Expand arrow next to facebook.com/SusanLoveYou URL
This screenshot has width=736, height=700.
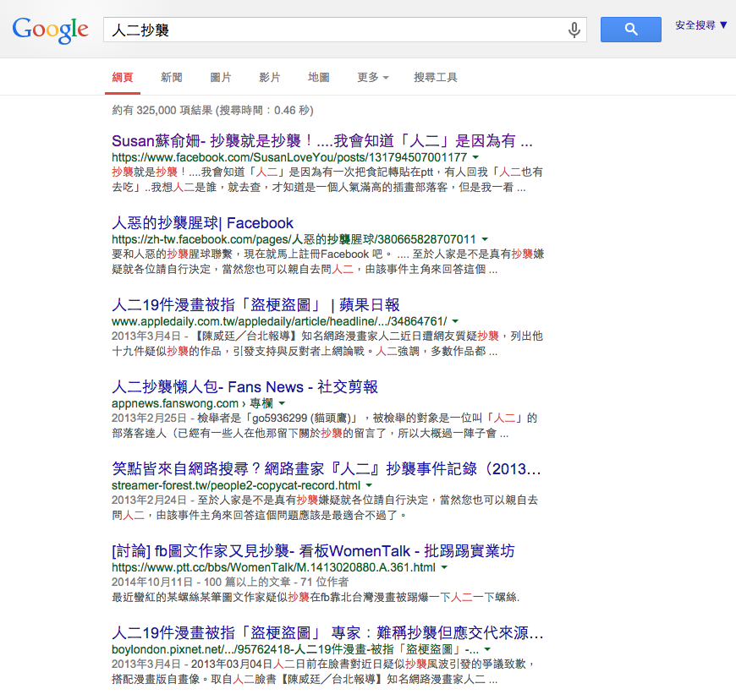pyautogui.click(x=475, y=157)
